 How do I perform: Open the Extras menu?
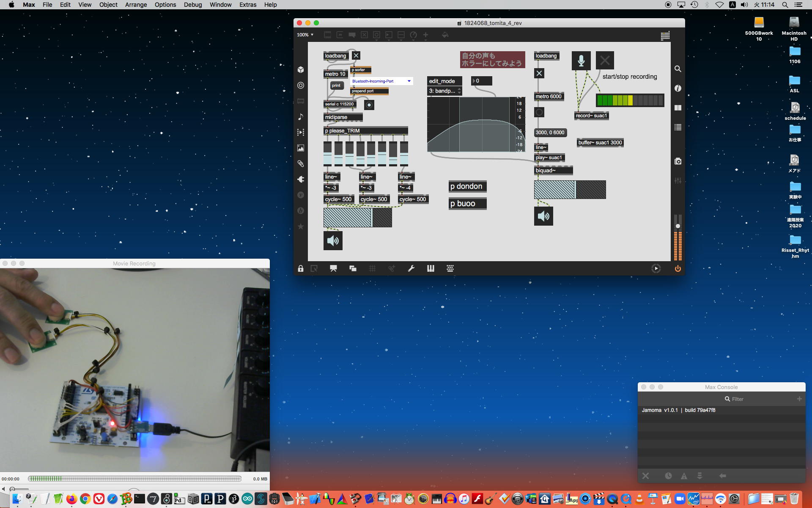247,5
